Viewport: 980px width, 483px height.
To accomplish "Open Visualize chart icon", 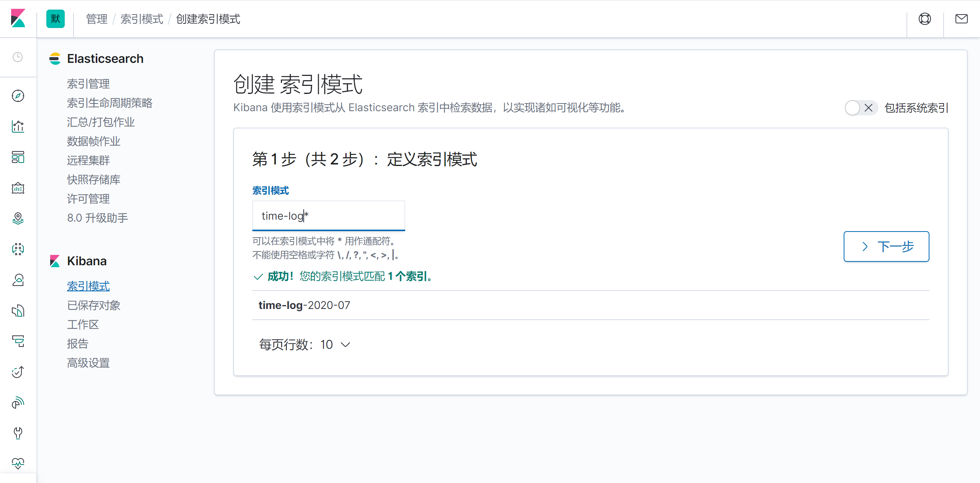I will pyautogui.click(x=18, y=127).
